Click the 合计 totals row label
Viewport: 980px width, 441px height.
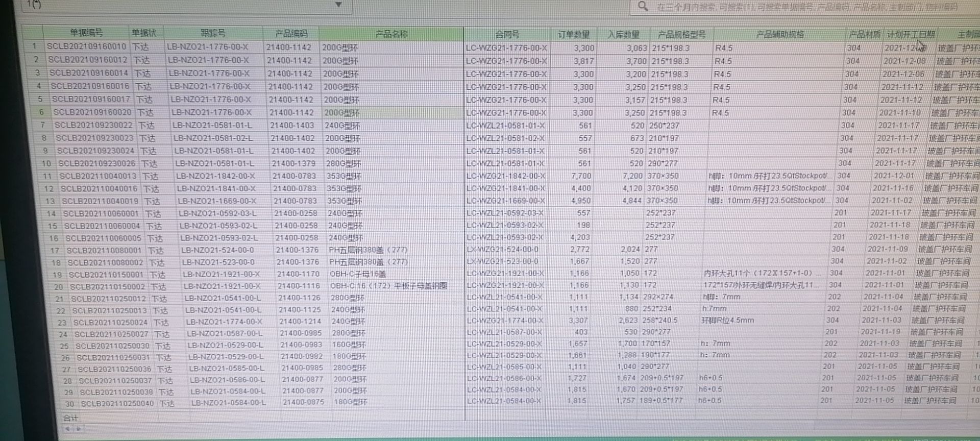point(70,418)
